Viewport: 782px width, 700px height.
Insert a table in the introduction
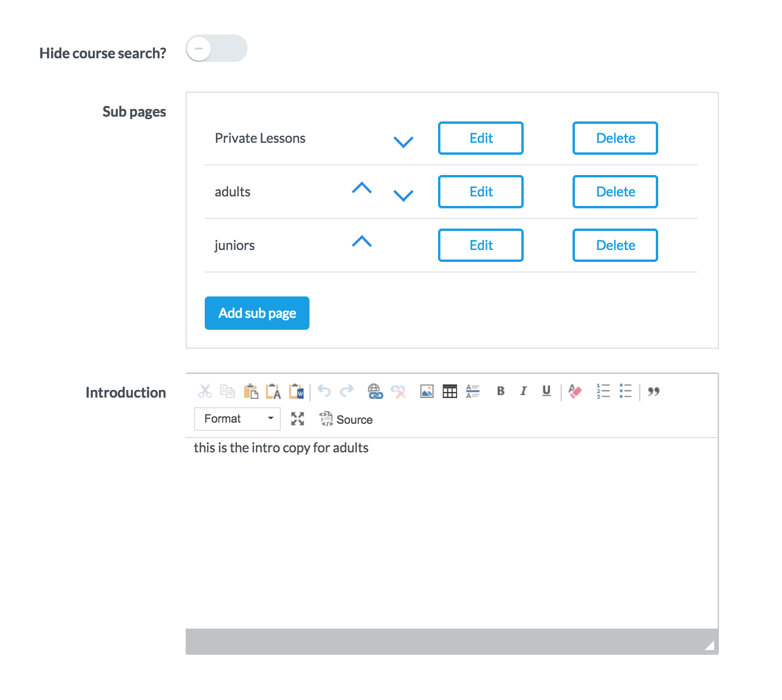[x=450, y=391]
